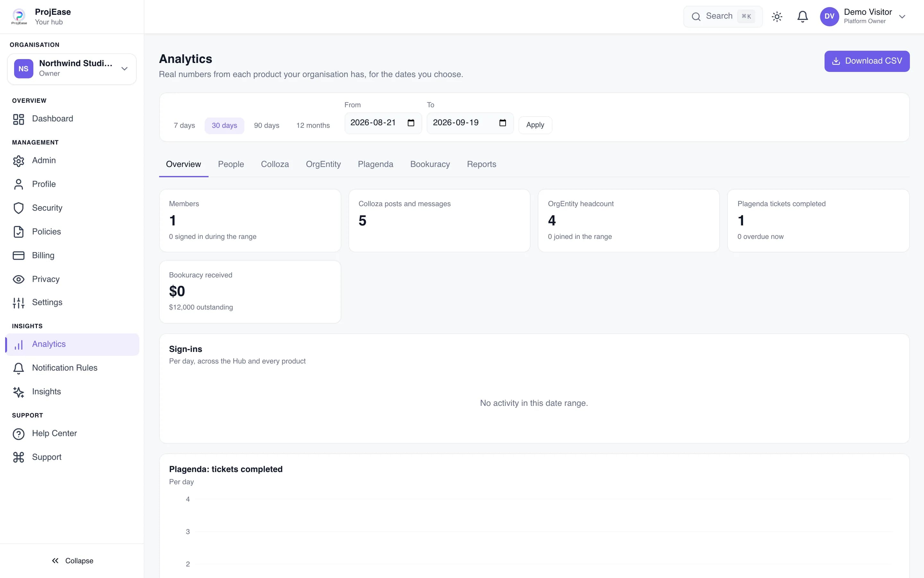Open the Admin gear icon
The height and width of the screenshot is (578, 924).
pyautogui.click(x=18, y=161)
